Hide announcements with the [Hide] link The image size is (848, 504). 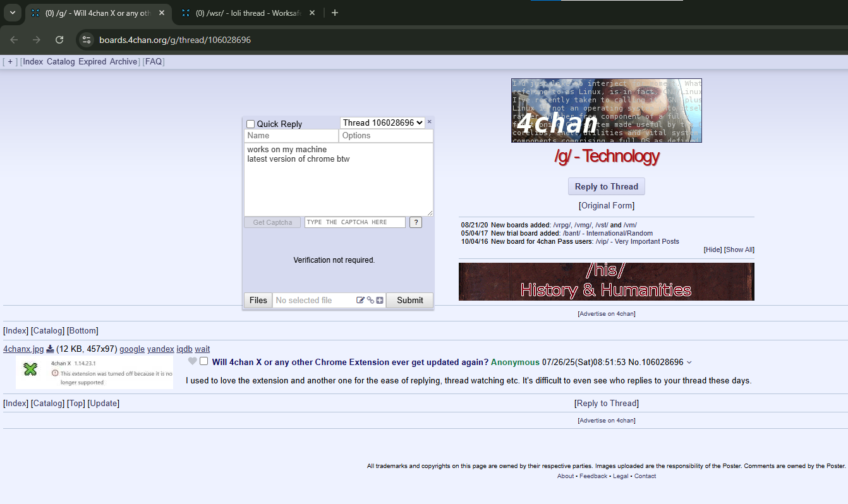click(713, 249)
